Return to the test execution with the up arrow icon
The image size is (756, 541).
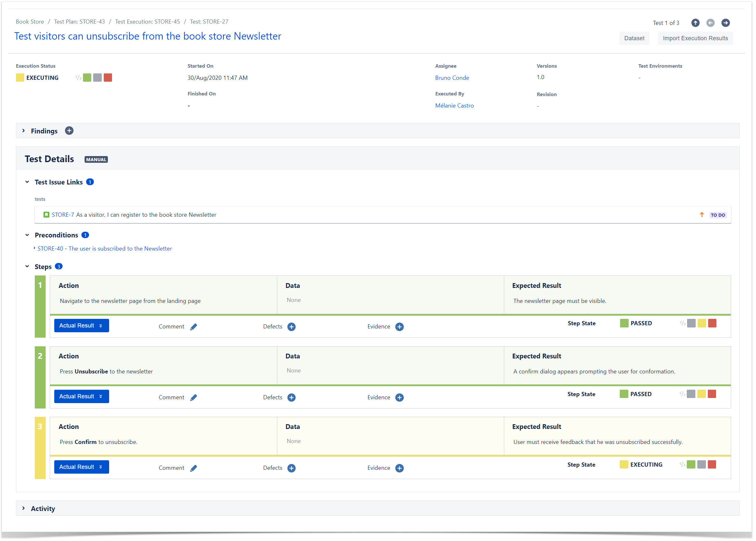[695, 23]
